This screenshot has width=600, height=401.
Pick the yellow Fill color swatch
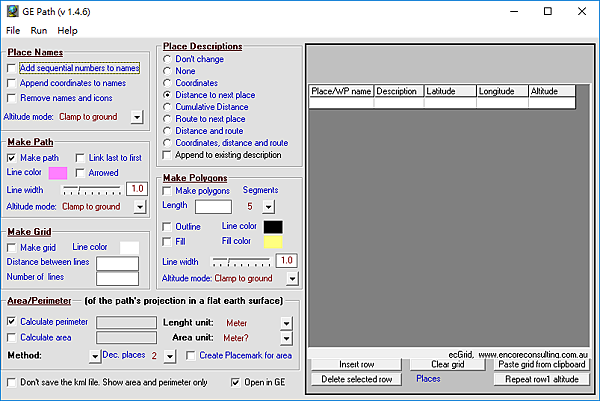point(273,242)
